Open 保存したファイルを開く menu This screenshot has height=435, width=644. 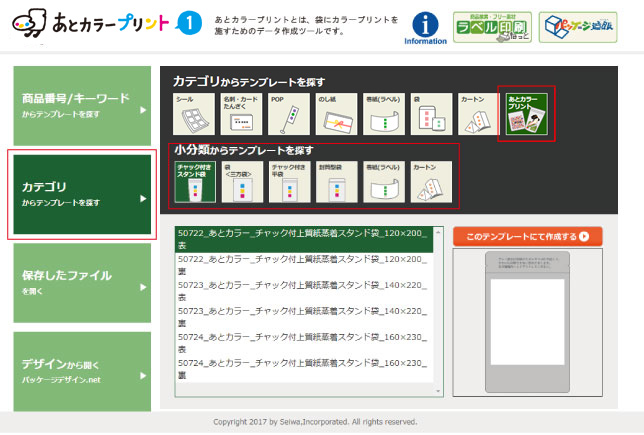coord(82,283)
